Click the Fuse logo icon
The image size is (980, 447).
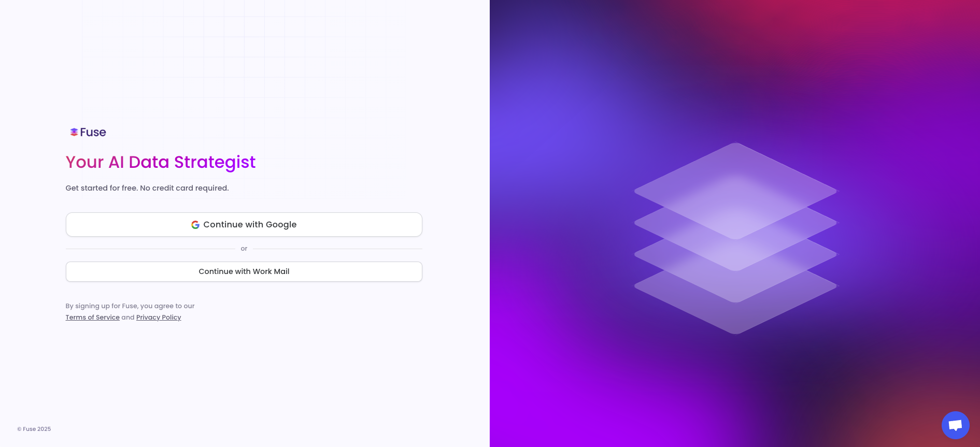point(74,132)
